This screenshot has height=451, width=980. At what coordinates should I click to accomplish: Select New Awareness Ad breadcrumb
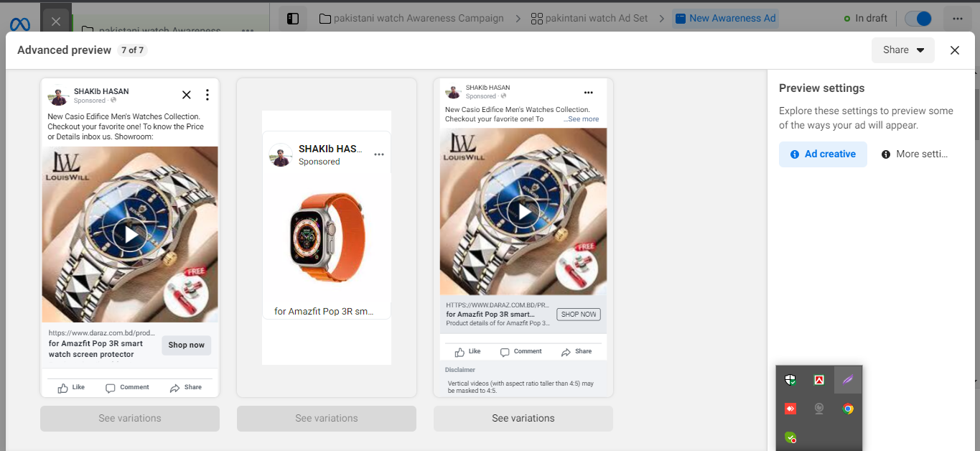coord(725,19)
